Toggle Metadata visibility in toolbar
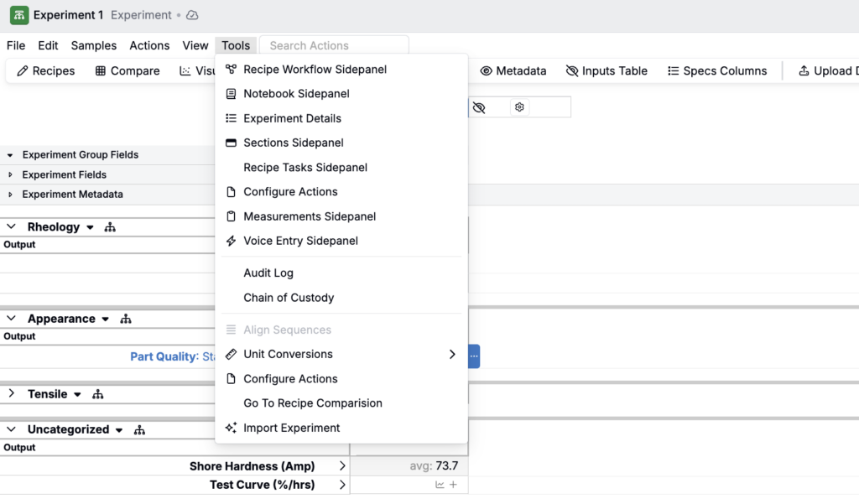The image size is (859, 504). click(513, 71)
